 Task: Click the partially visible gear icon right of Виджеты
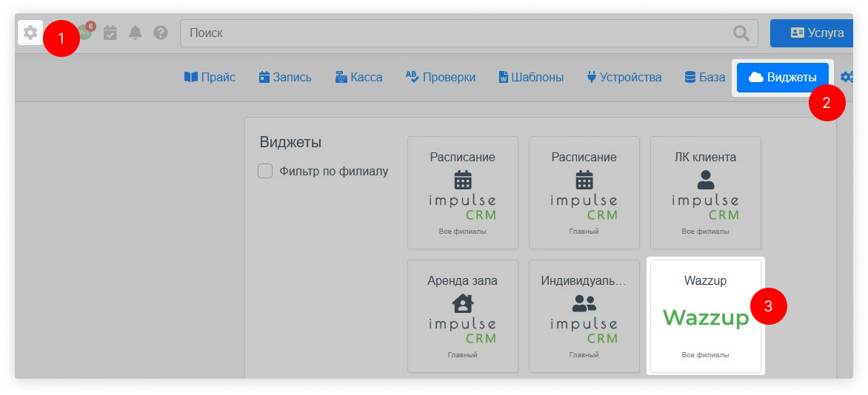[x=847, y=77]
